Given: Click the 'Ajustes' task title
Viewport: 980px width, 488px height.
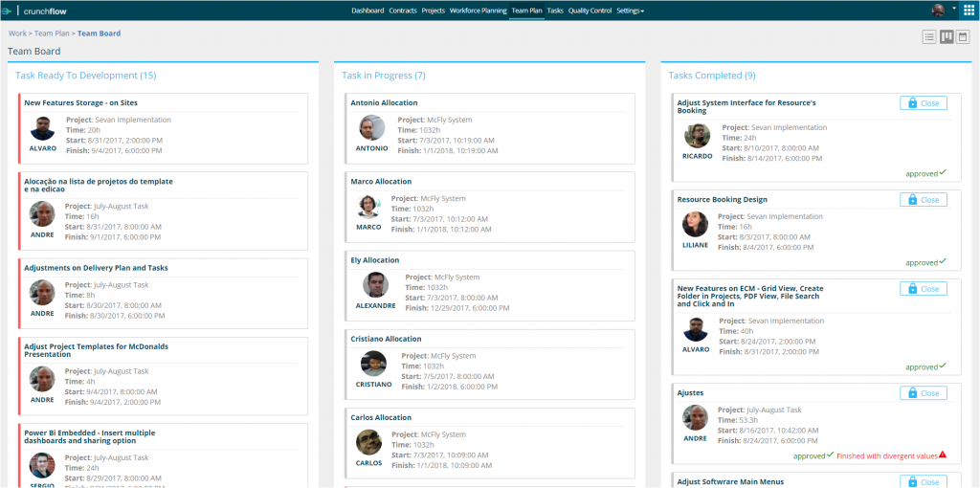Looking at the screenshot, I should pyautogui.click(x=691, y=393).
